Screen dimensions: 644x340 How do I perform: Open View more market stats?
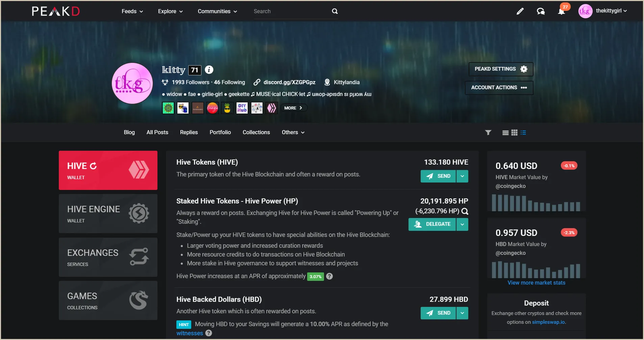pos(536,283)
